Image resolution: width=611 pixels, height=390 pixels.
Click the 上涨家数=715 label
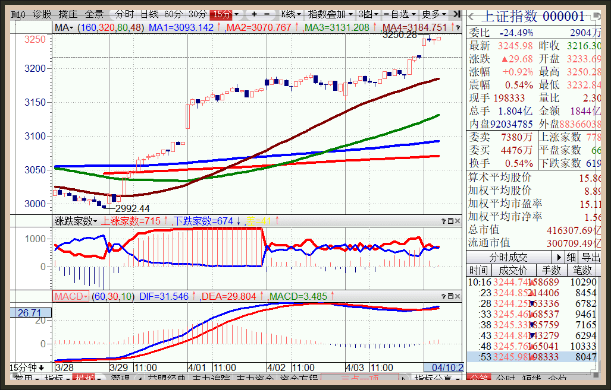[x=131, y=221]
